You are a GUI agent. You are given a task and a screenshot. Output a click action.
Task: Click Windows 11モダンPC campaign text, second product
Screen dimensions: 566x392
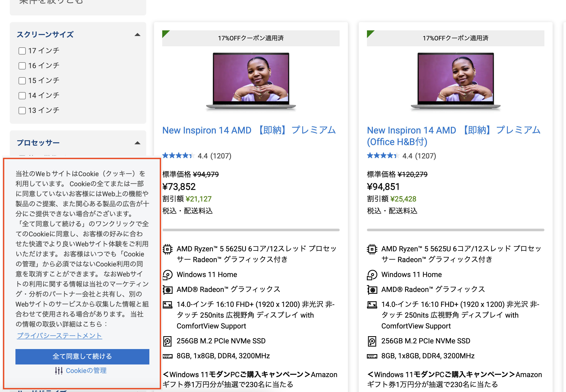tap(454, 379)
